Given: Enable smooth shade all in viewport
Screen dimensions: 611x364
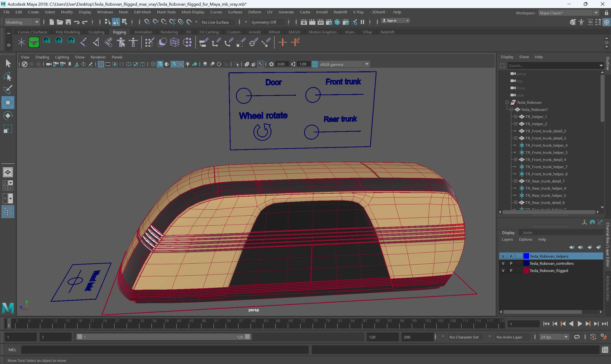Looking at the screenshot, I should tap(160, 64).
